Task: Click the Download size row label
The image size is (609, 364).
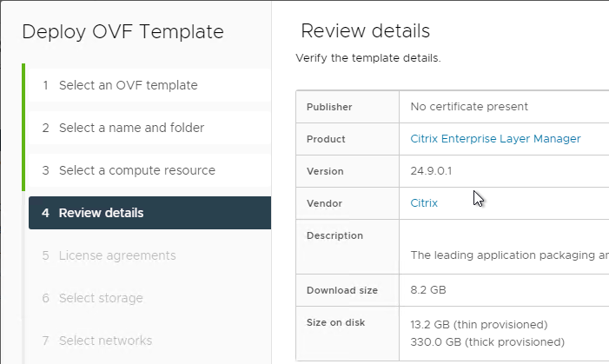Action: (x=342, y=290)
